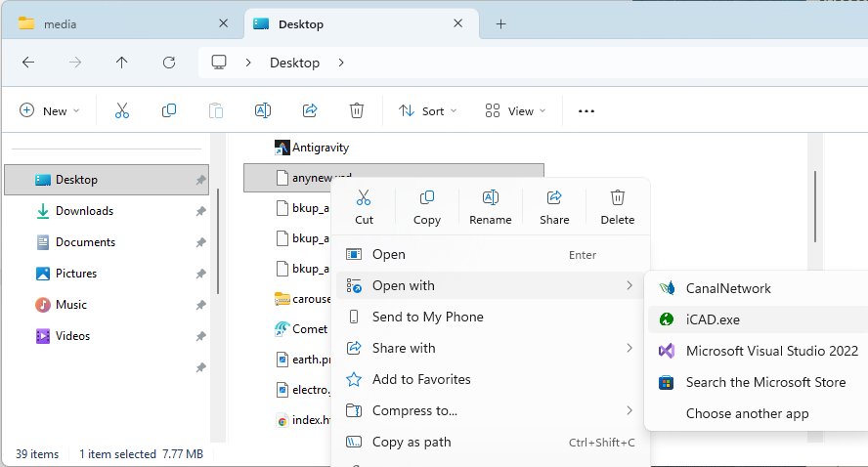Switch to the media tab

[115, 23]
